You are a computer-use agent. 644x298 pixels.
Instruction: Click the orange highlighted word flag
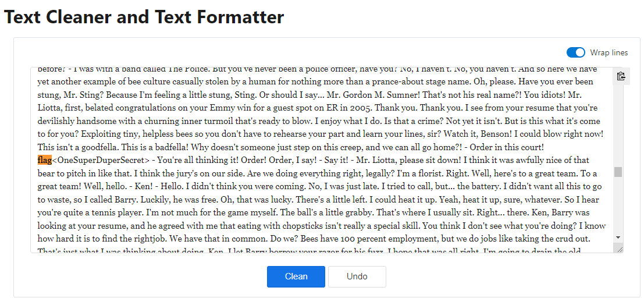pyautogui.click(x=45, y=159)
